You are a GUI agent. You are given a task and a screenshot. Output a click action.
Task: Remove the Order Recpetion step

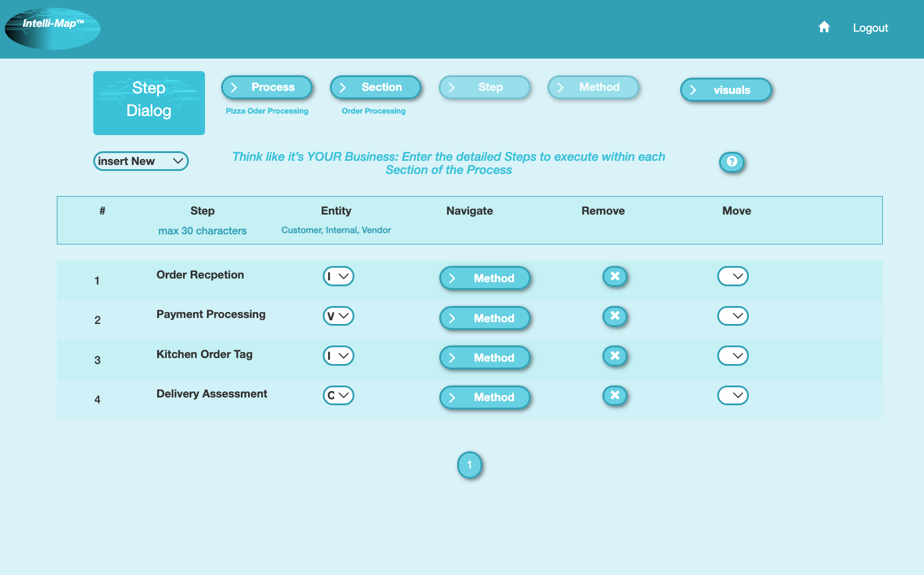coord(615,276)
